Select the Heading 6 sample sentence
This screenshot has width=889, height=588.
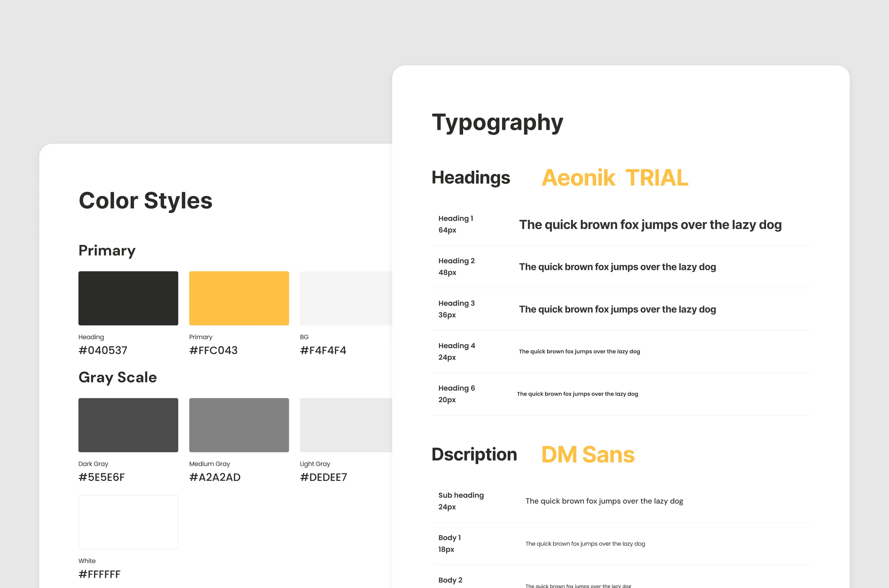(578, 394)
